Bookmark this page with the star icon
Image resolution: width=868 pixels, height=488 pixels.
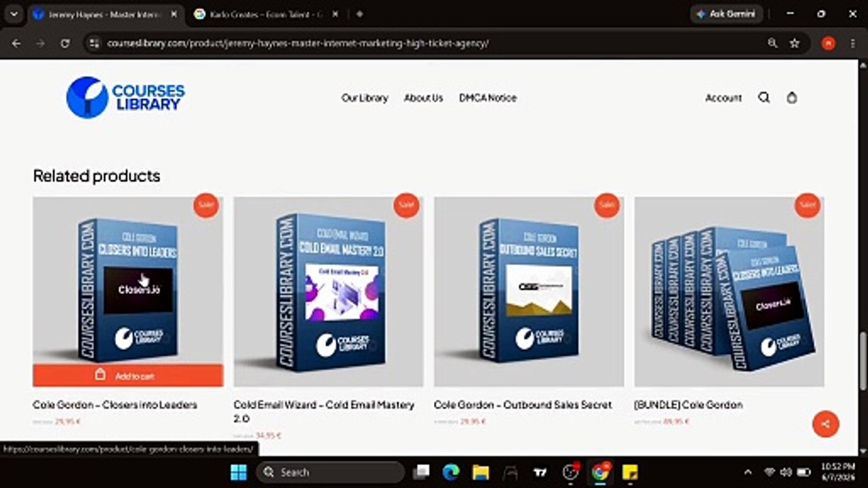point(794,43)
